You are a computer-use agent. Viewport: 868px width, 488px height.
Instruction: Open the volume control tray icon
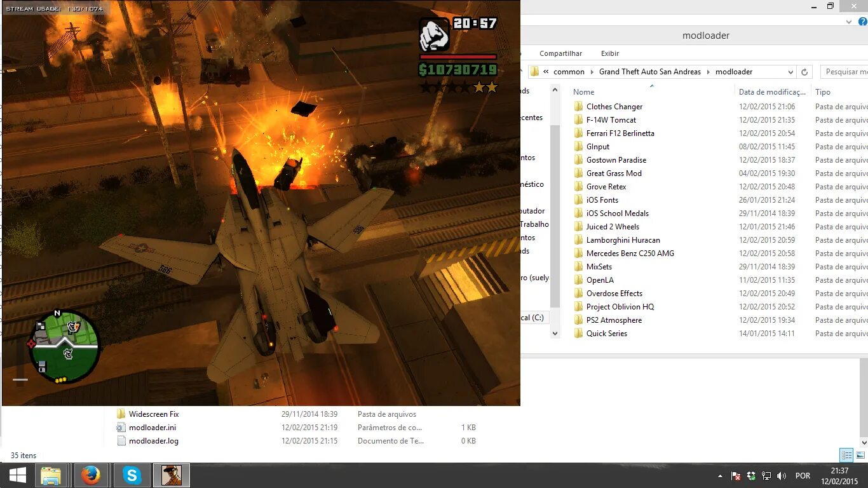(782, 476)
